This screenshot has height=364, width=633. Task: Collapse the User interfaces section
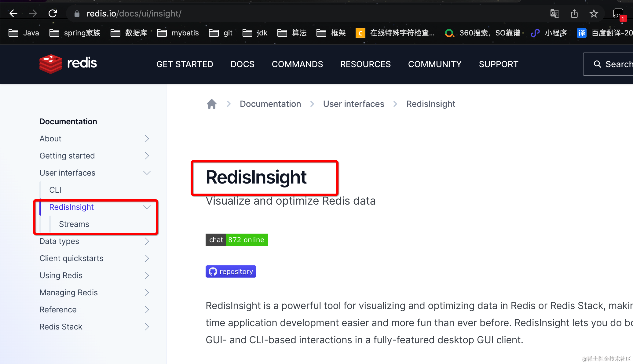tap(147, 173)
